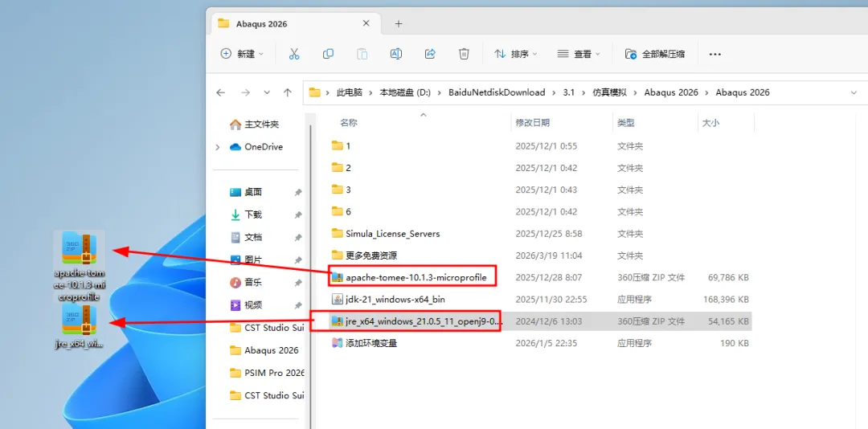Viewport: 868px width, 429px height.
Task: Select Abaqus 2026 folder in sidebar
Action: [264, 349]
